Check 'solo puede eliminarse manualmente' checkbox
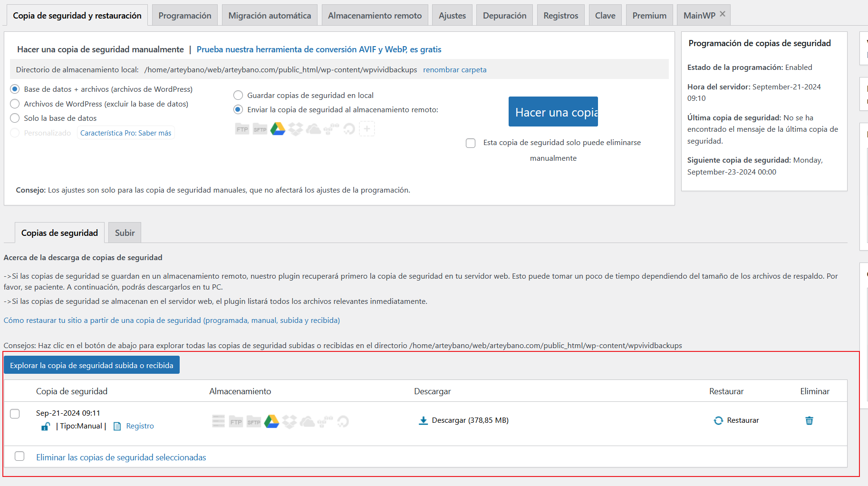868x486 pixels. (x=471, y=143)
